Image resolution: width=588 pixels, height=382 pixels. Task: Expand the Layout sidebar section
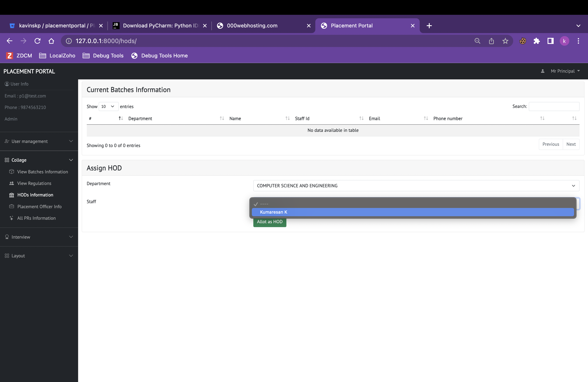(x=39, y=256)
